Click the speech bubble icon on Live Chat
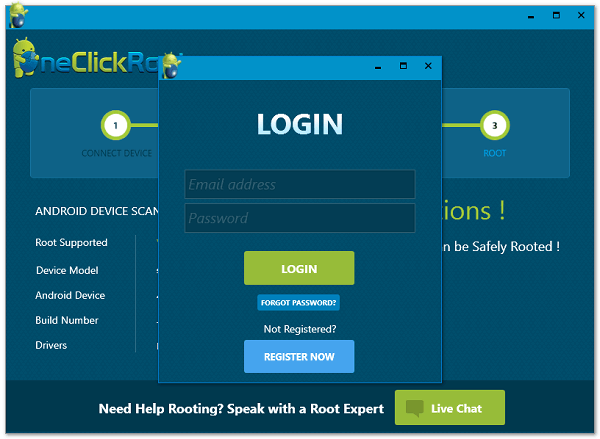Viewport: 600px width, 439px height. pyautogui.click(x=414, y=408)
